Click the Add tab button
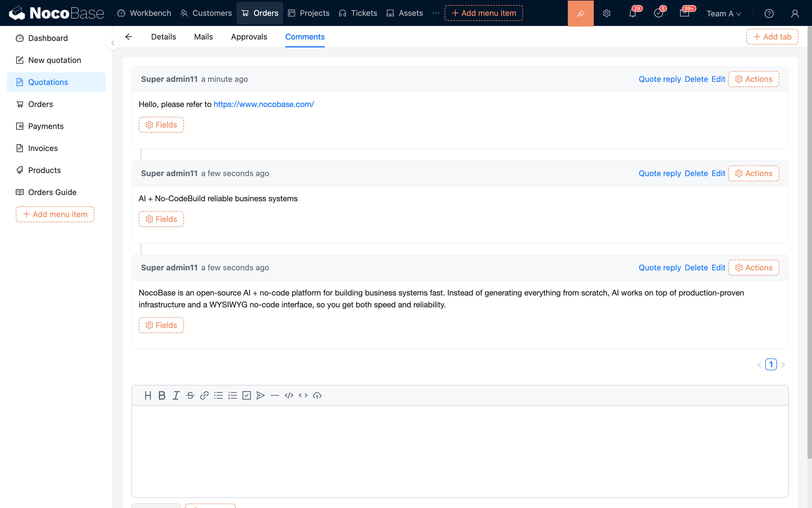 [772, 37]
